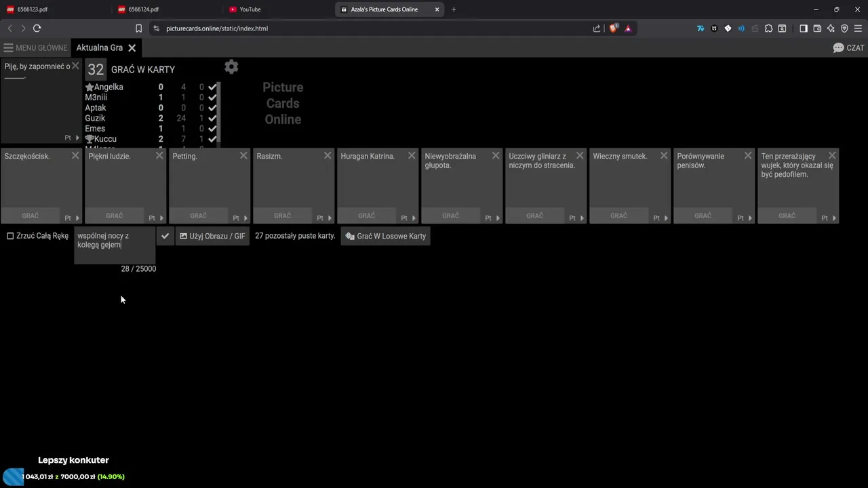Toggle the browser sidebar panel
This screenshot has height=488, width=868.
click(x=804, y=28)
